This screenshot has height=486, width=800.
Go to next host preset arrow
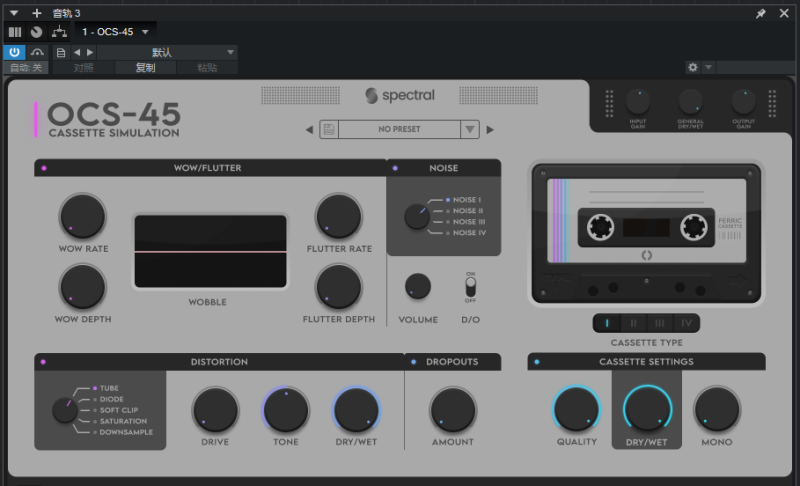(90, 52)
